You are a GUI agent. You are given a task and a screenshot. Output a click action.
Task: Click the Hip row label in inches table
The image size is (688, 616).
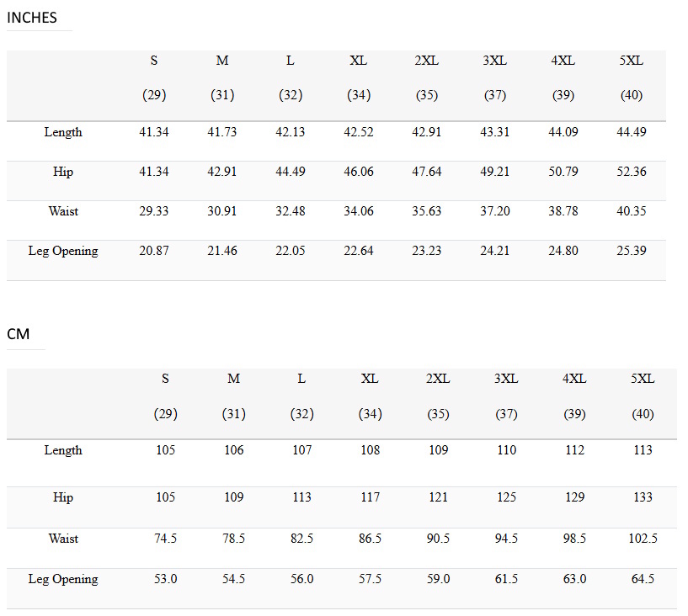coord(63,172)
